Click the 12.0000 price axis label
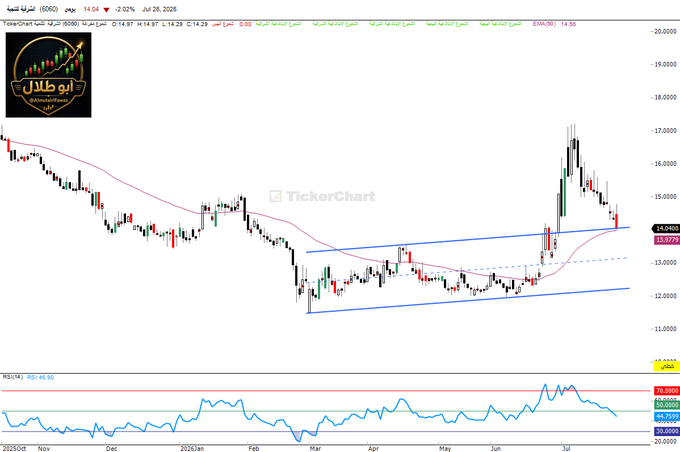680x452 pixels. tap(665, 296)
